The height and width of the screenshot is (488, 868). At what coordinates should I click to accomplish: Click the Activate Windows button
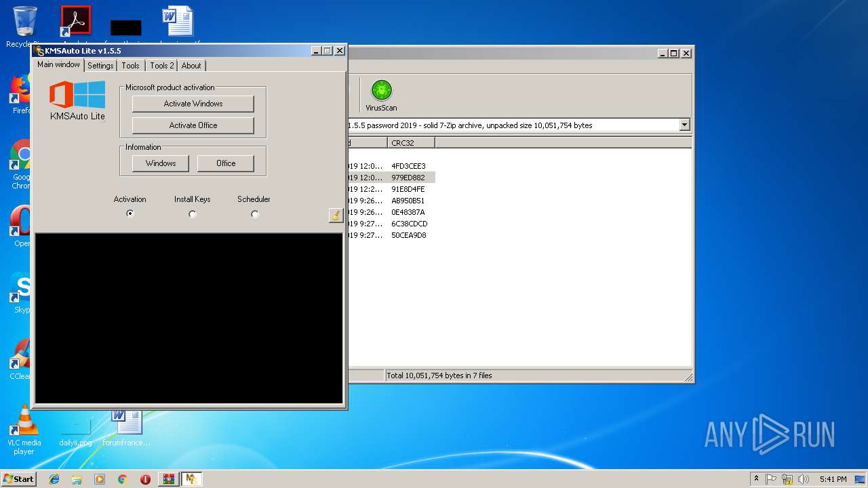(x=193, y=104)
